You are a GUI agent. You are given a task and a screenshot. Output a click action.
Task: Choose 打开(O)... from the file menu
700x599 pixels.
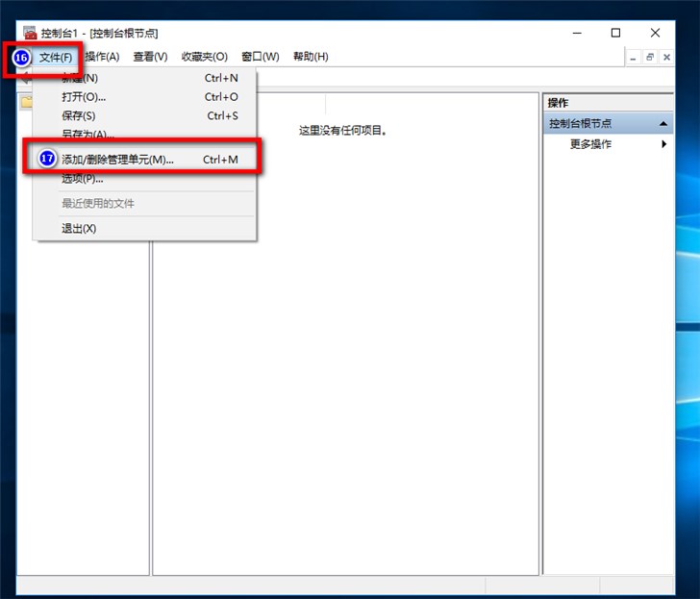pos(145,97)
